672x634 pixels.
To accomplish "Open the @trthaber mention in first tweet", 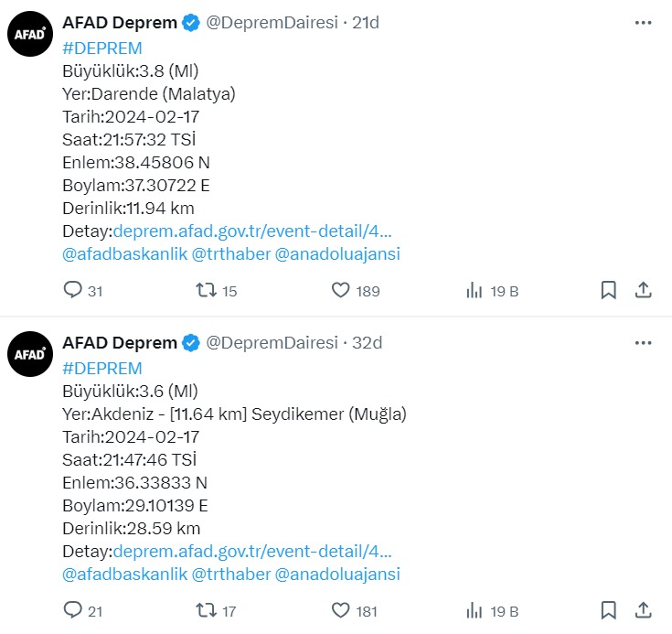I will [x=231, y=254].
